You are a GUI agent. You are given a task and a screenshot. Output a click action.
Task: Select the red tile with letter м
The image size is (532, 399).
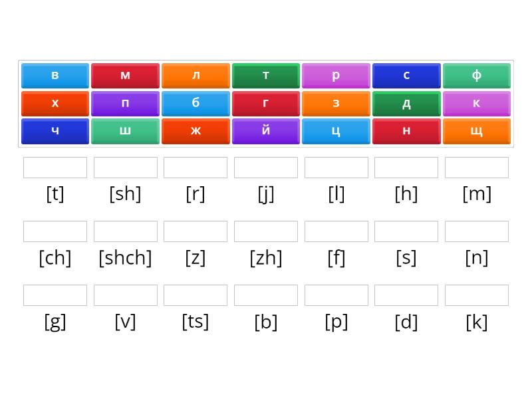125,75
